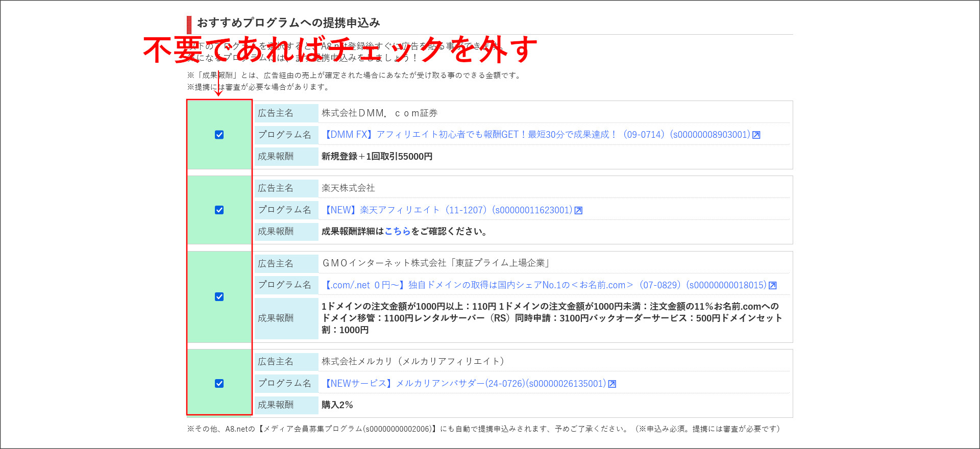Viewport: 980px width, 449px height.
Task: Open the お名前.com domain program link
Action: point(545,285)
